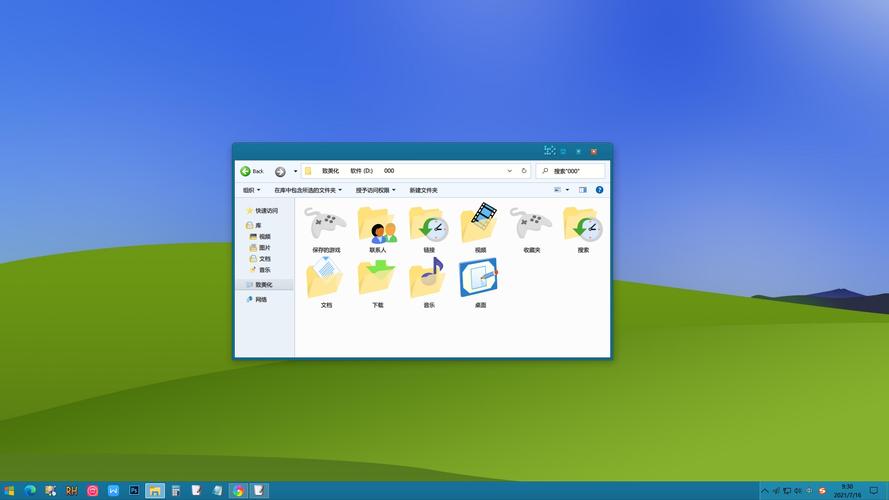Click the volume icon in system tray
Viewport: 889px width, 500px height.
click(x=798, y=491)
